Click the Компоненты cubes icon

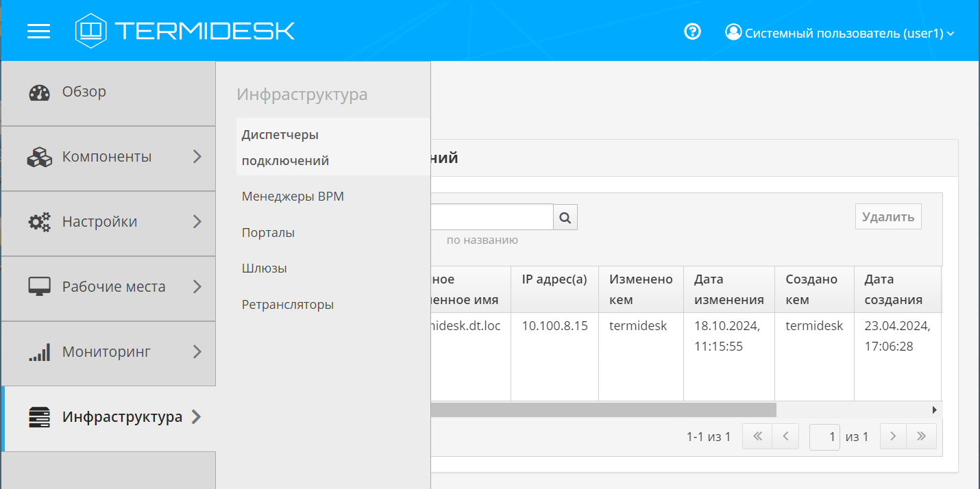(x=39, y=158)
